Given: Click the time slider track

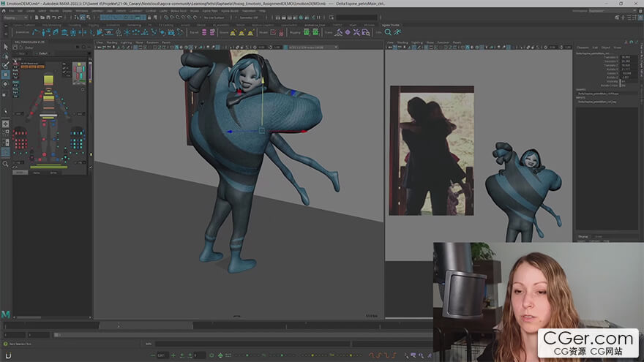Looking at the screenshot, I should click(x=220, y=325).
